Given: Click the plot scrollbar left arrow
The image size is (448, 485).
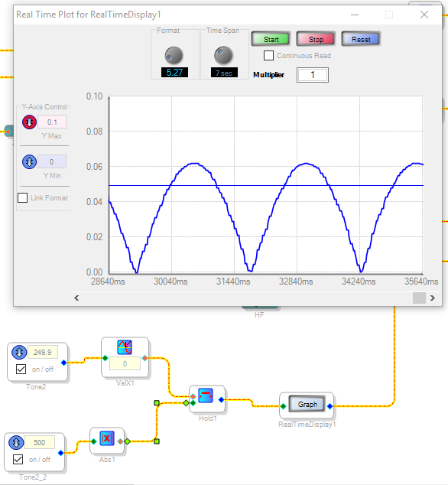Looking at the screenshot, I should [x=76, y=298].
